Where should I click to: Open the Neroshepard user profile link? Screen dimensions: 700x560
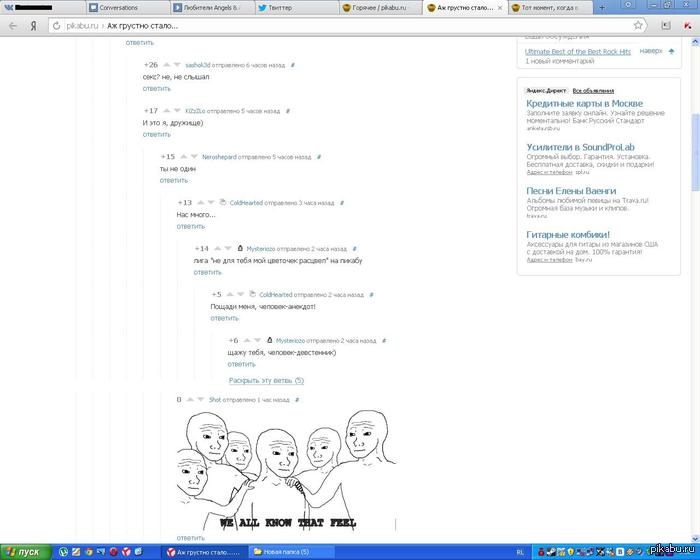(x=219, y=157)
